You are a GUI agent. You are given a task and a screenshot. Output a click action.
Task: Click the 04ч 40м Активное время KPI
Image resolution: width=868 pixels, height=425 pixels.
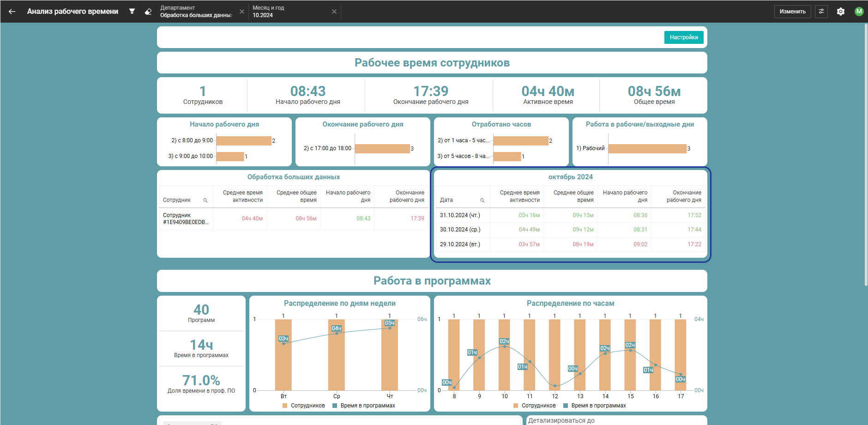tap(548, 95)
